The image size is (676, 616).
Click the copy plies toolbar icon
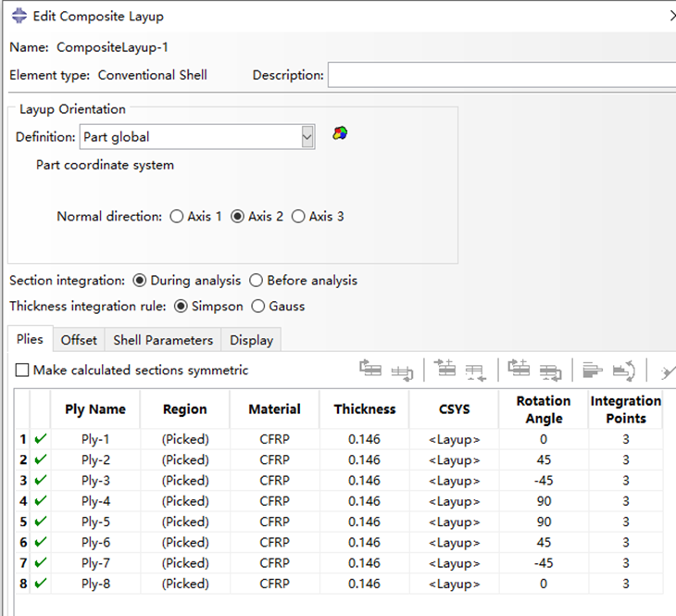[519, 369]
